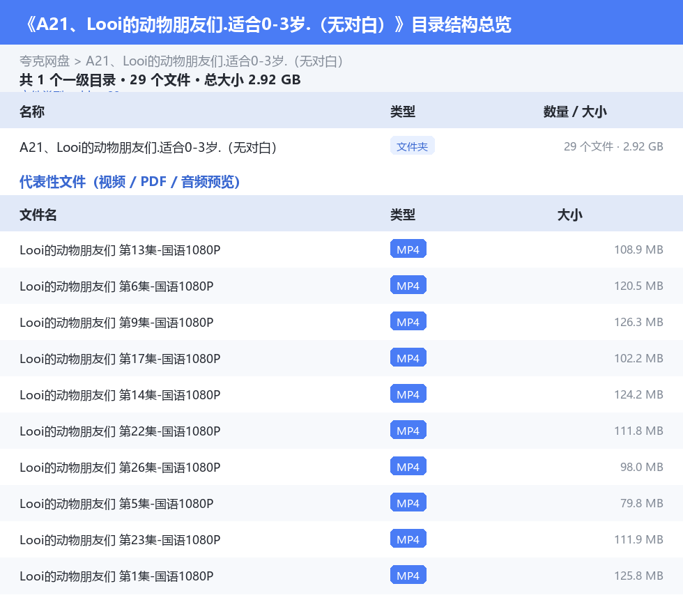Screen dimensions: 683x616
Task: Click the 名称 column header
Action: [32, 111]
